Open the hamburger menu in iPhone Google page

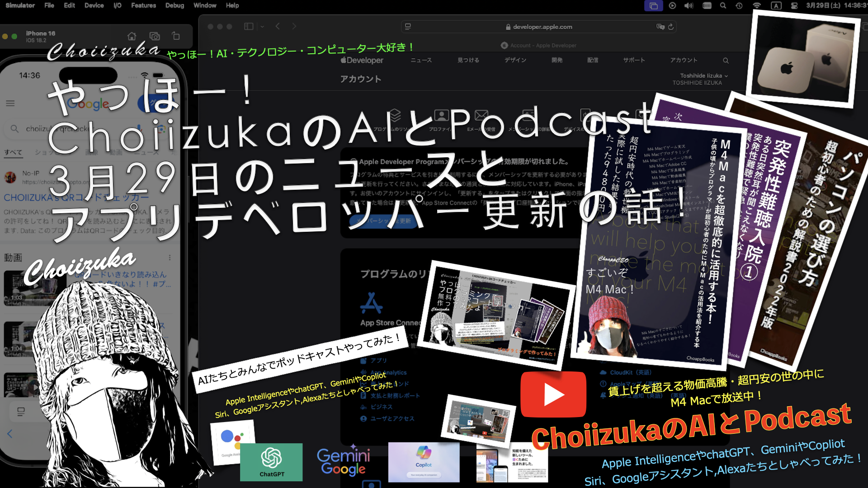pyautogui.click(x=10, y=103)
